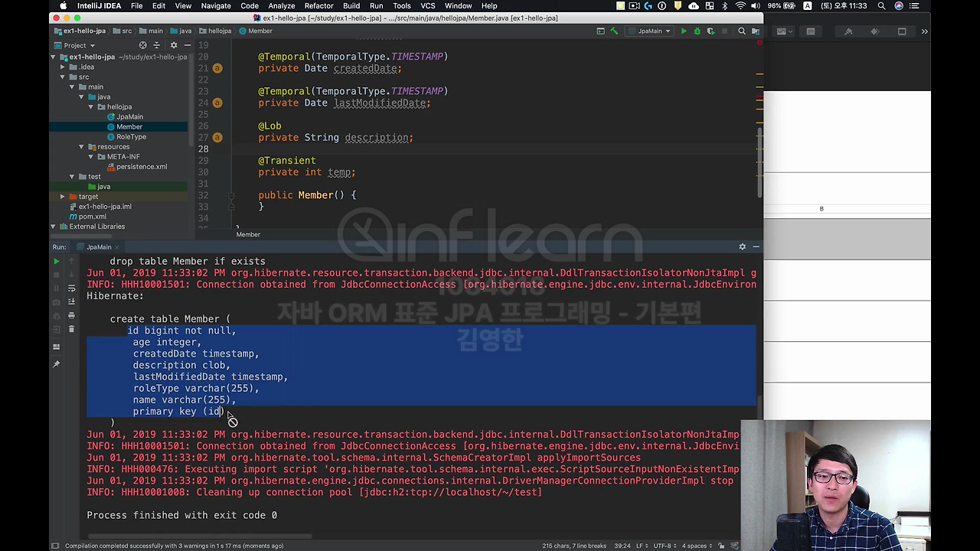Print the Run console output
Image resolution: width=980 pixels, height=551 pixels.
tap(71, 315)
